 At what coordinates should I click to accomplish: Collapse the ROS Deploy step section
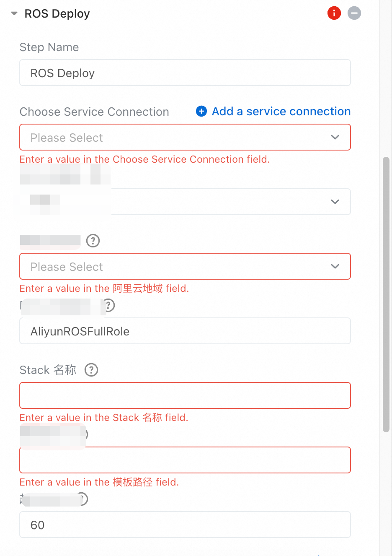pyautogui.click(x=14, y=13)
